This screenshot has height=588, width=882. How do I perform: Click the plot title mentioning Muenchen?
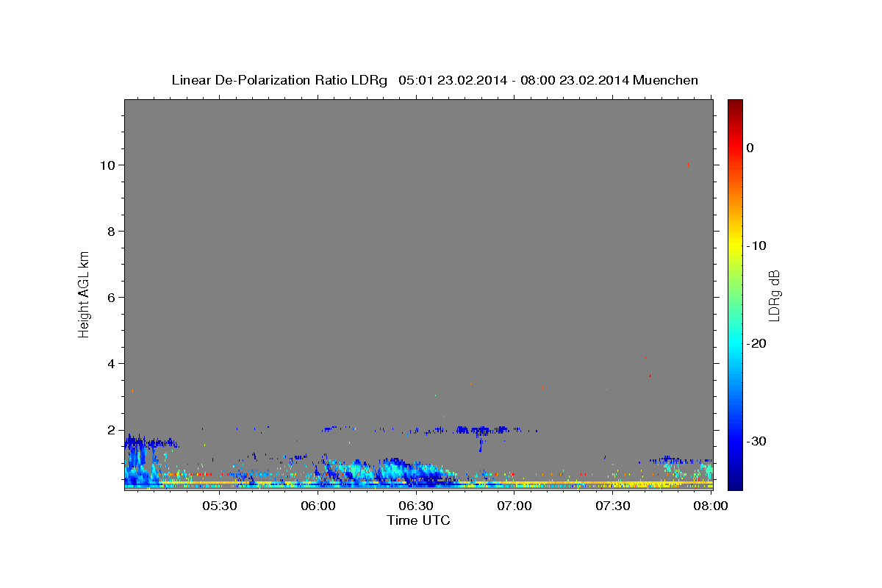point(434,80)
